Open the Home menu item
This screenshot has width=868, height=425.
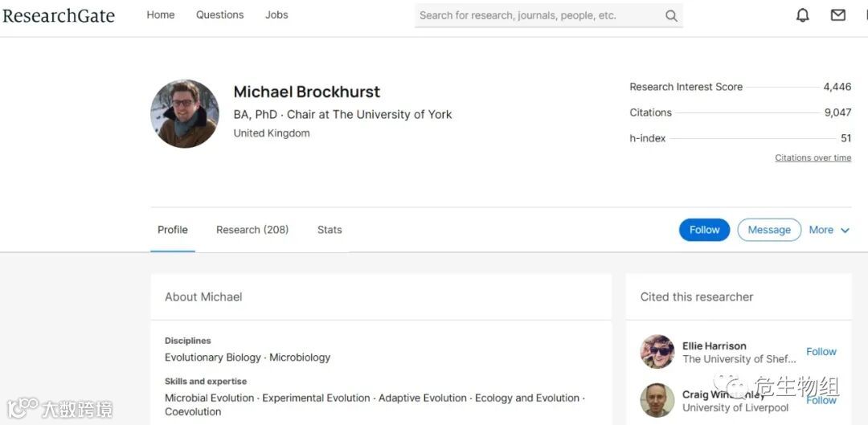[x=161, y=15]
